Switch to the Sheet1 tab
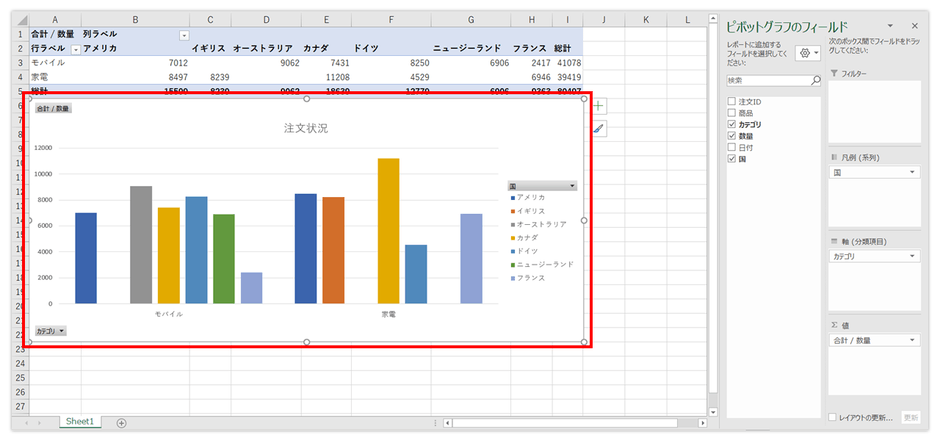This screenshot has height=441, width=940. (x=80, y=422)
